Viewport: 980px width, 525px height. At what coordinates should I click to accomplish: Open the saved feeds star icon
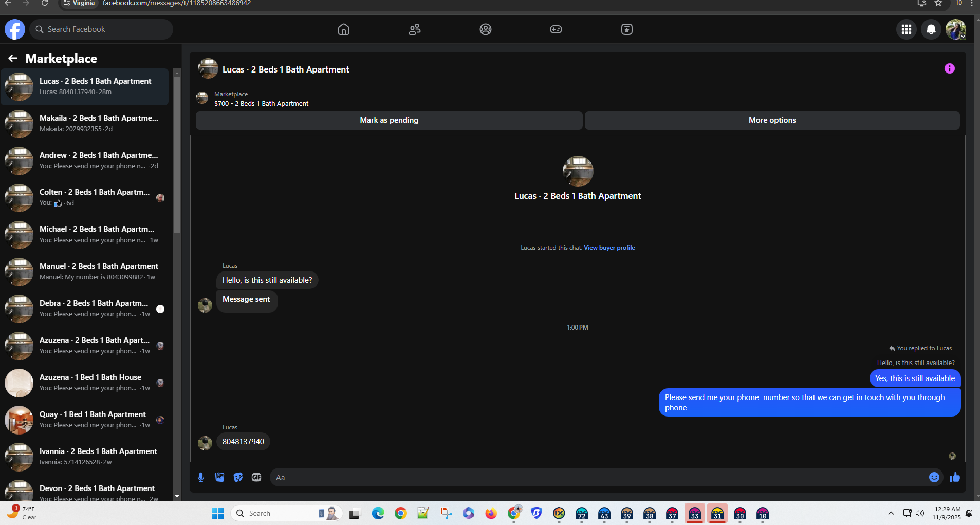pos(627,29)
